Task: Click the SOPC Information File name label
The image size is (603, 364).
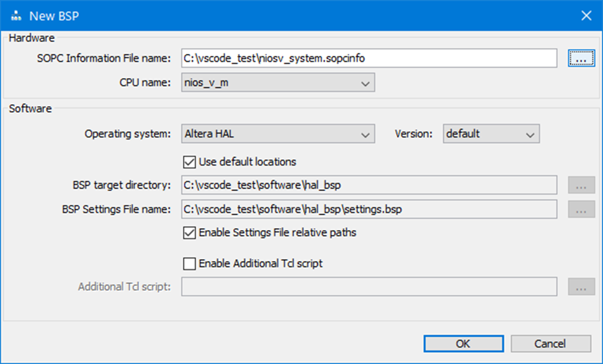Action: pyautogui.click(x=104, y=58)
